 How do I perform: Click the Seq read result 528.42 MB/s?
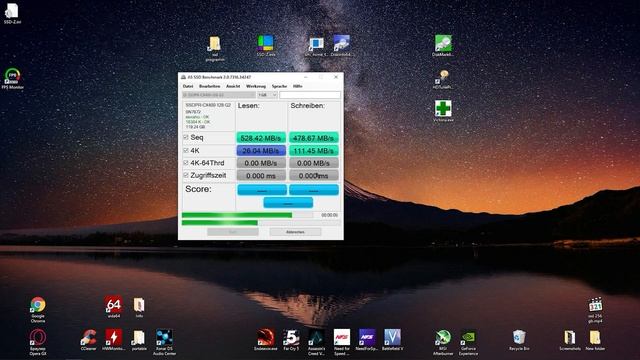261,138
